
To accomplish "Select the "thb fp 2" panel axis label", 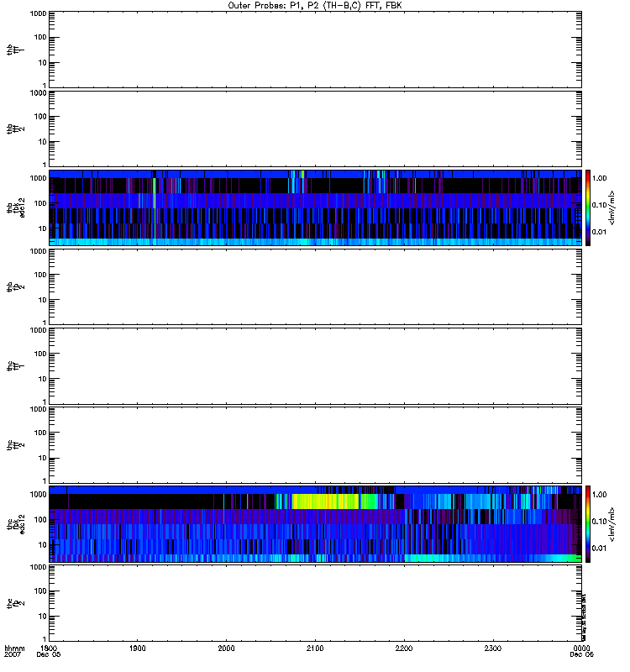I will 15,286.
